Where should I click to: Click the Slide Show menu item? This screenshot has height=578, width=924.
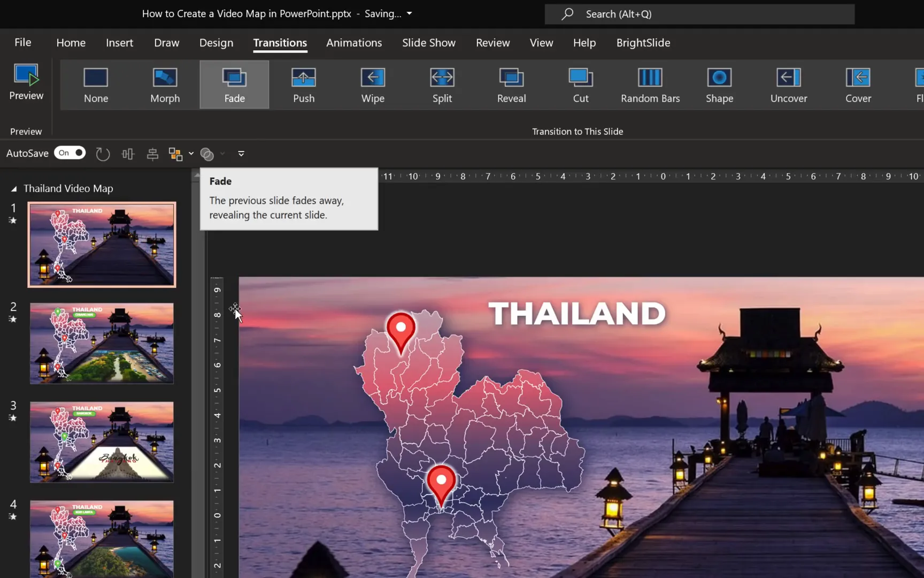428,43
